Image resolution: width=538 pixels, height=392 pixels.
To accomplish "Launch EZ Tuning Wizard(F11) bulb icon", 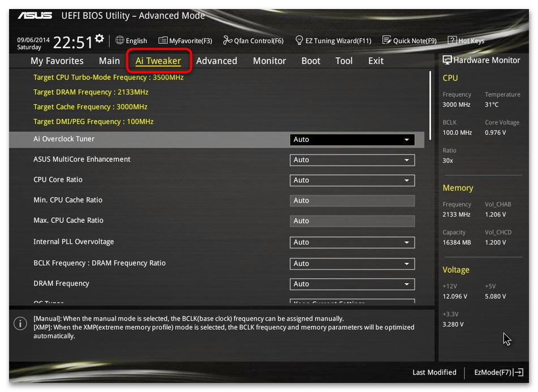I will coord(300,40).
